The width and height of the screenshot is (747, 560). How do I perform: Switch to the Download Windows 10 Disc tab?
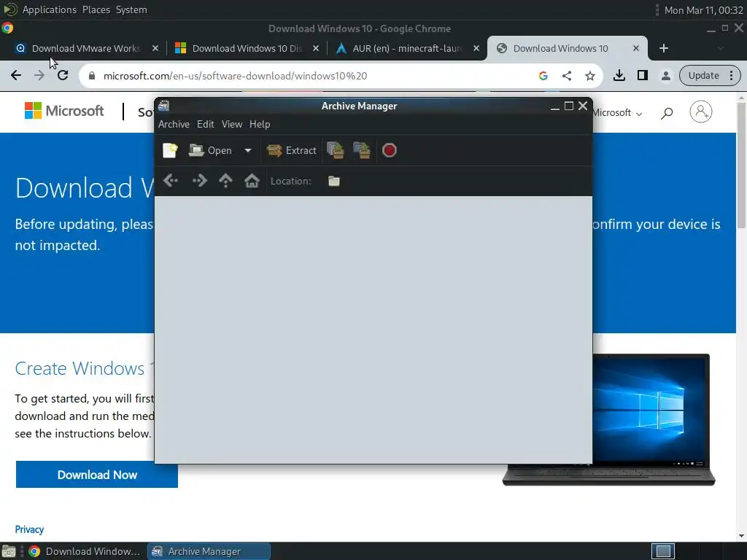pos(247,48)
